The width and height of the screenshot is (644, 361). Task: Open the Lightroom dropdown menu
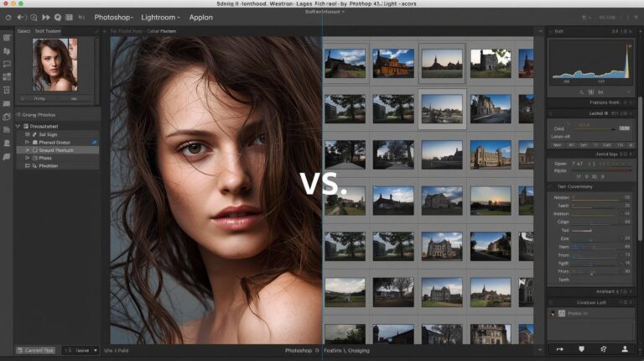(x=160, y=17)
